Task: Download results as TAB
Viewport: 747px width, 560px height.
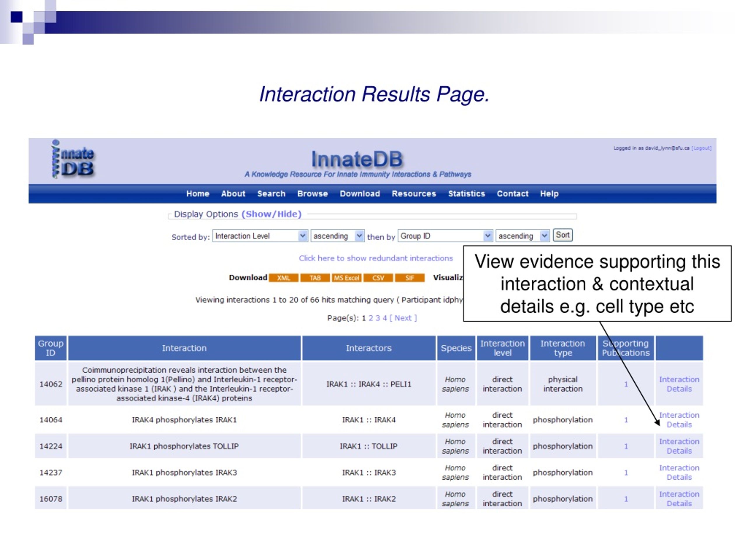Action: click(x=315, y=278)
